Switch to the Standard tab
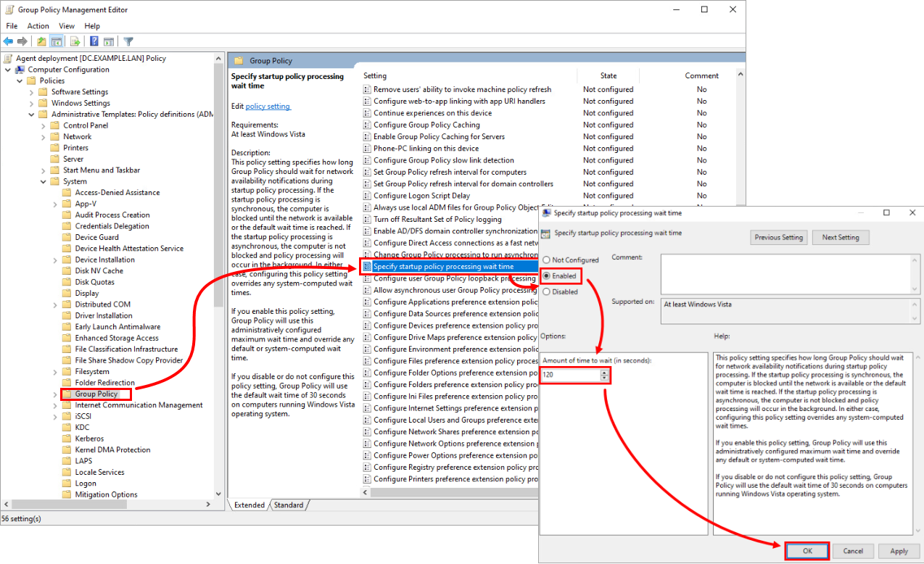The height and width of the screenshot is (564, 924). [x=289, y=505]
